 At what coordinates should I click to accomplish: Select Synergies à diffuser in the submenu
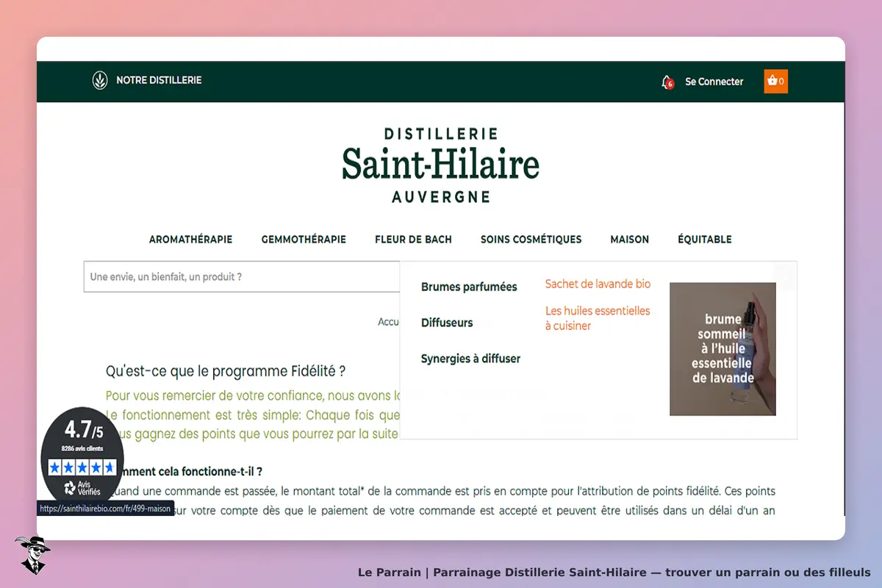point(470,359)
